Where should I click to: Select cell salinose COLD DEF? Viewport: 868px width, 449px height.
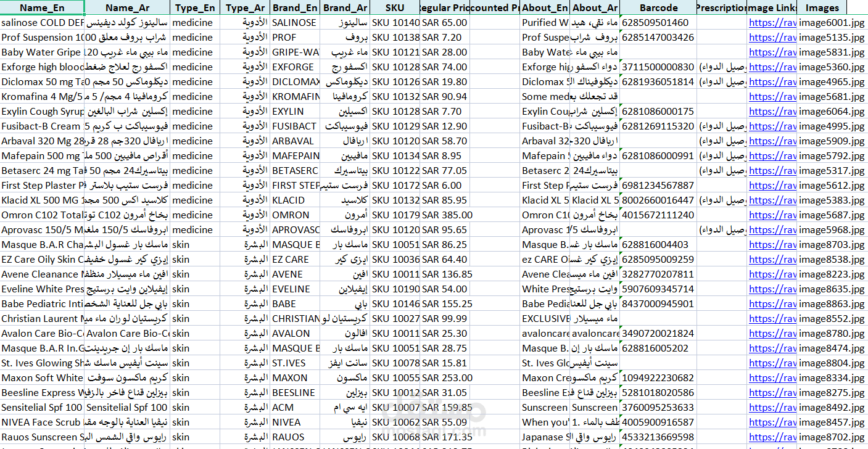point(43,23)
